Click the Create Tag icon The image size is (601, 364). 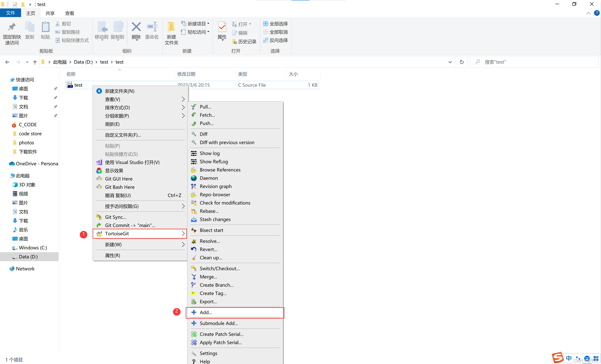coord(194,293)
